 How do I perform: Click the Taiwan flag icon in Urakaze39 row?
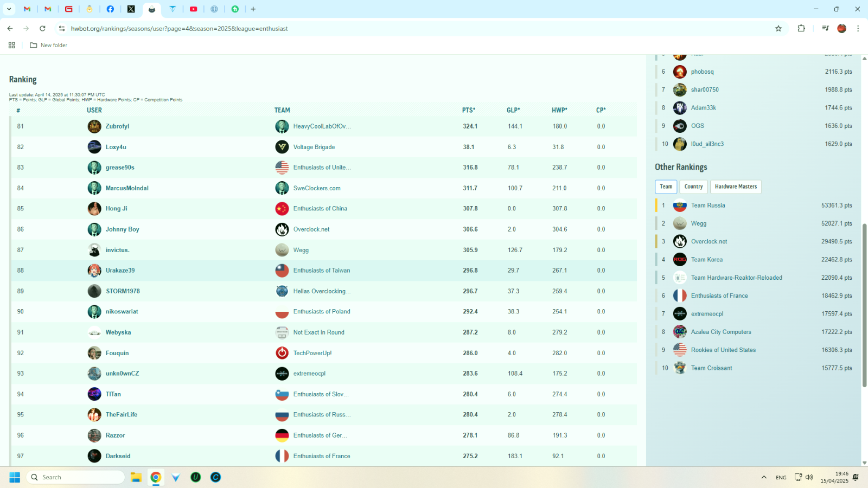282,271
